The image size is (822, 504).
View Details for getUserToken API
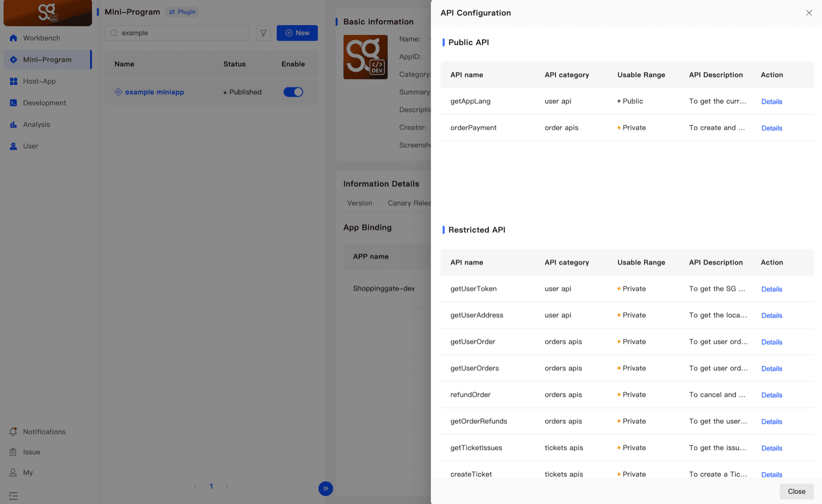point(772,289)
